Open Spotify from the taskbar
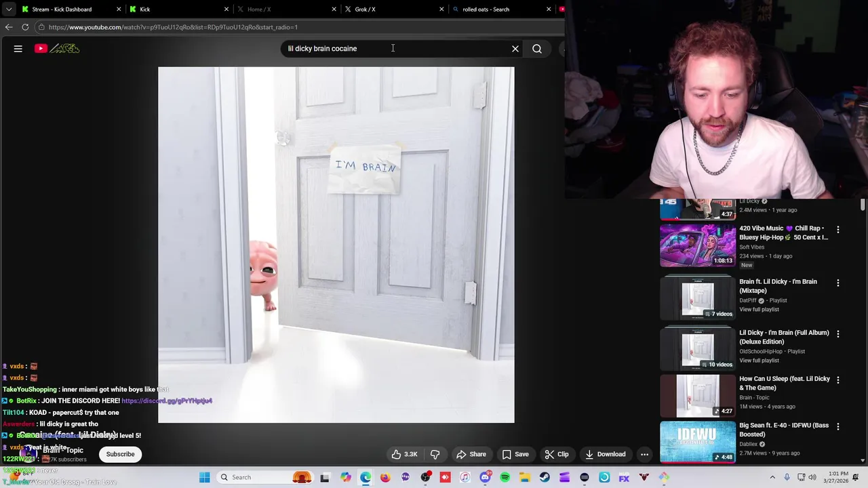Viewport: 868px width, 488px height. click(505, 477)
